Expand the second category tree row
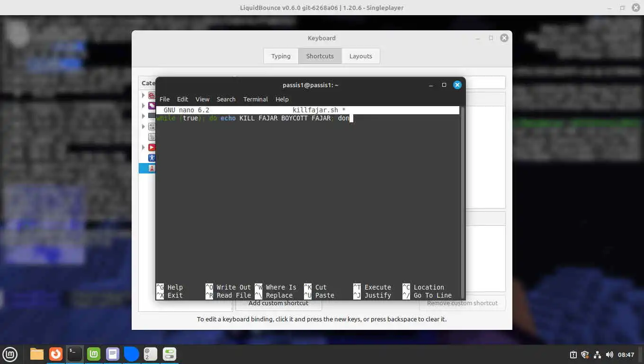Viewport: 644px width, 364px height. tap(143, 106)
